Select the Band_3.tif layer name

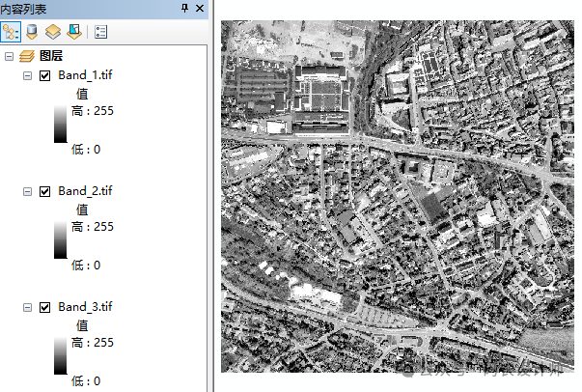pyautogui.click(x=85, y=307)
